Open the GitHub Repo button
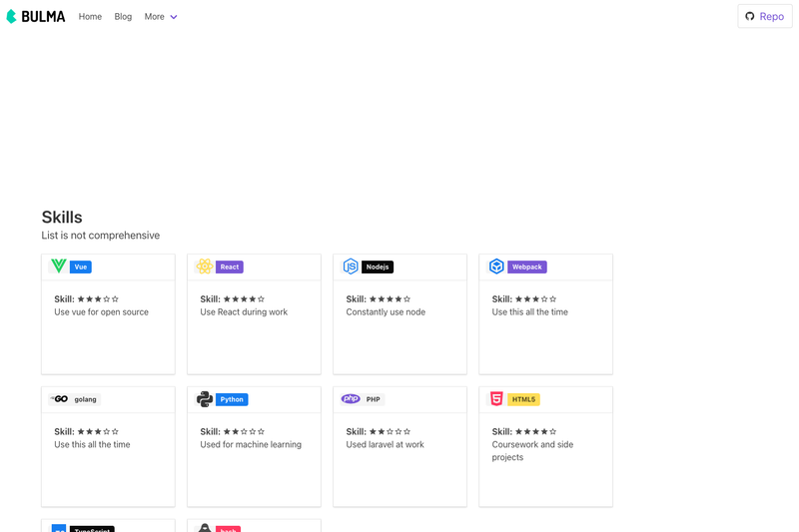The image size is (799, 532). pyautogui.click(x=765, y=16)
